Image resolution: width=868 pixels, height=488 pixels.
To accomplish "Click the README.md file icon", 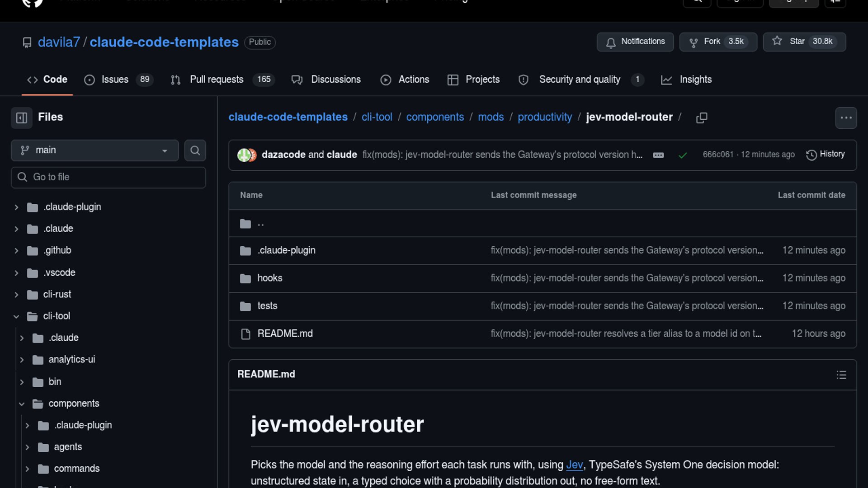I will 245,334.
